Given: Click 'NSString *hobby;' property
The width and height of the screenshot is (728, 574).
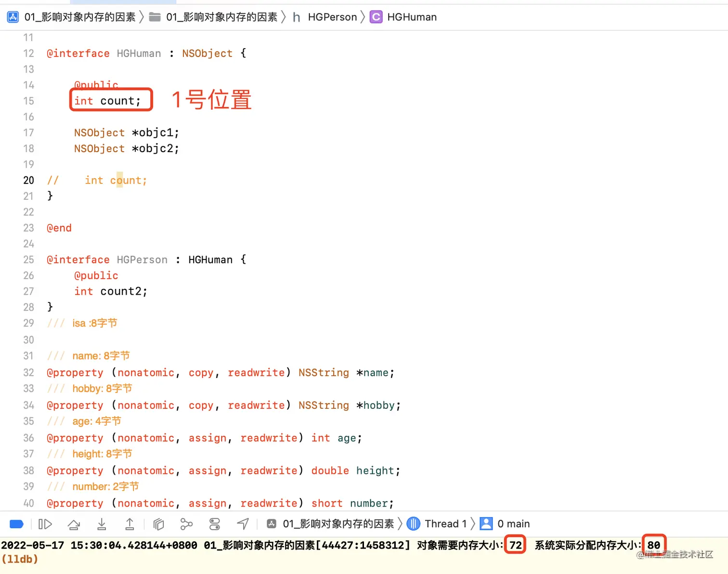Looking at the screenshot, I should [350, 405].
